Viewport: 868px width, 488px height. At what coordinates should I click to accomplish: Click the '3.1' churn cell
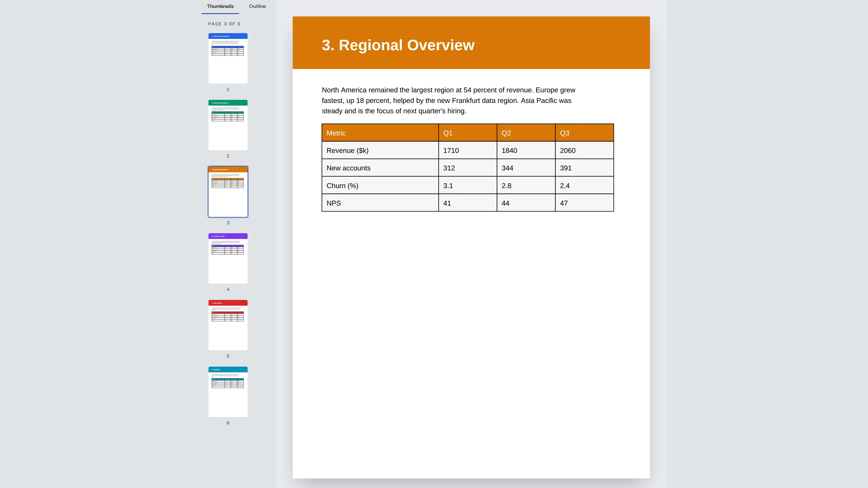tap(468, 185)
